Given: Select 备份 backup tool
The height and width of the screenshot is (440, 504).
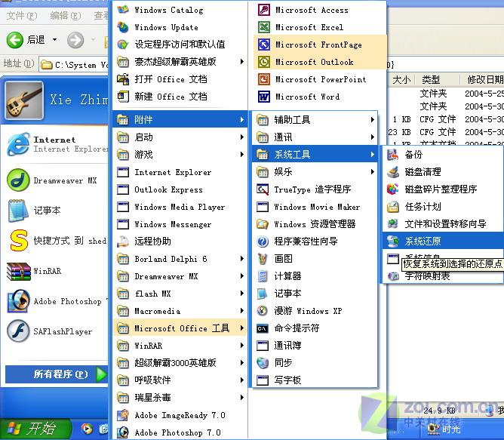Looking at the screenshot, I should [x=443, y=155].
